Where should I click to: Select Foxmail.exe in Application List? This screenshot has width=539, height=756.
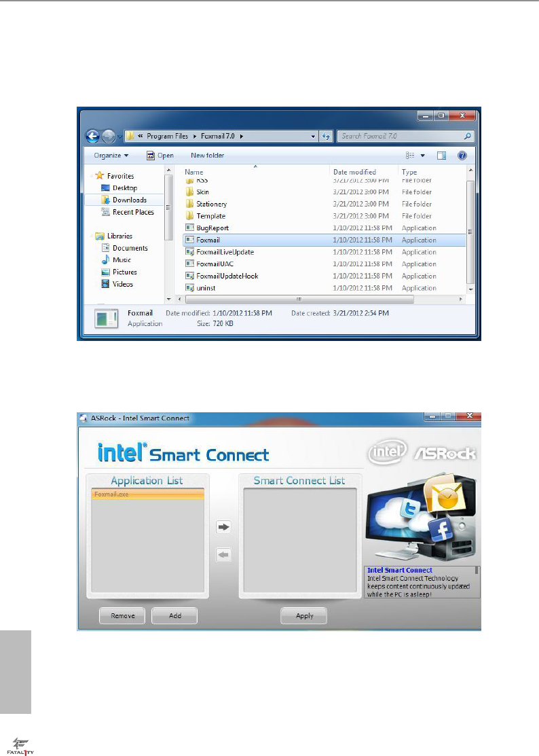(147, 494)
